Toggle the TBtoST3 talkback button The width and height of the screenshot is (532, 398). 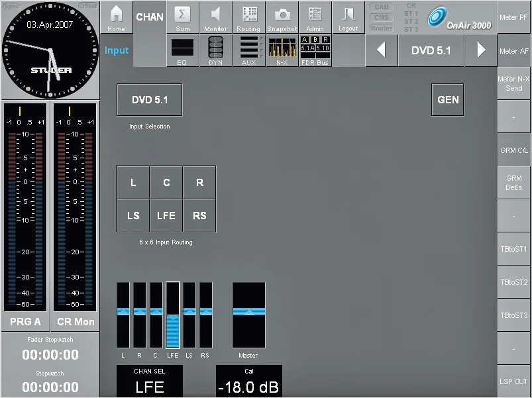tap(513, 315)
